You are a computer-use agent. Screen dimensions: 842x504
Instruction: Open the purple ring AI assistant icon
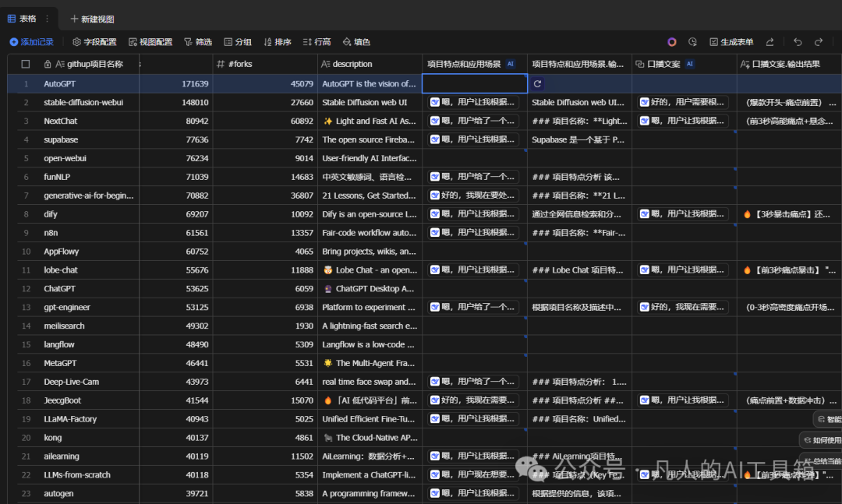[671, 42]
